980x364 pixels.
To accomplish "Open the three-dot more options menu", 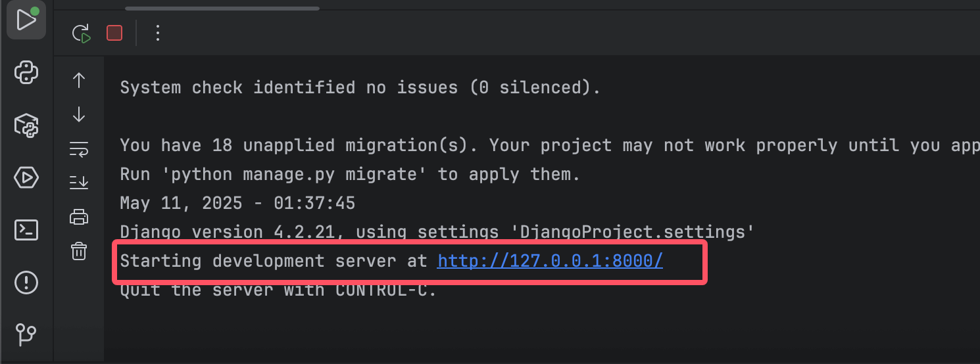I will [157, 33].
